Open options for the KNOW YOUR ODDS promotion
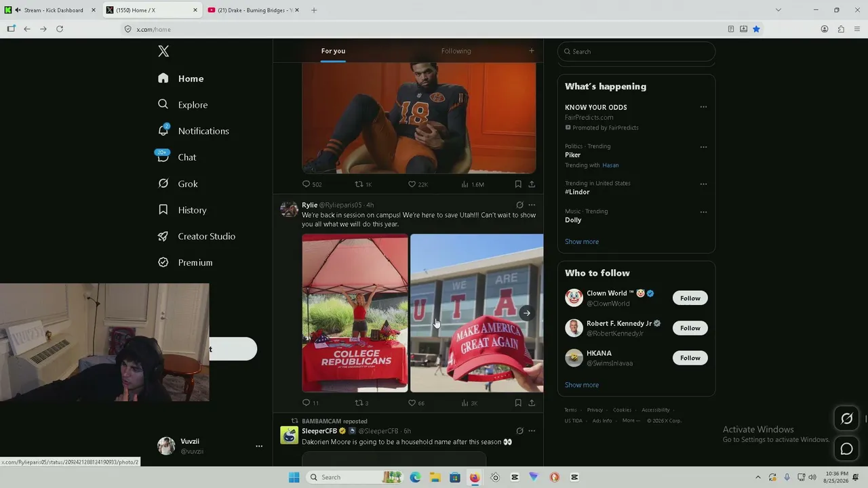 click(703, 107)
